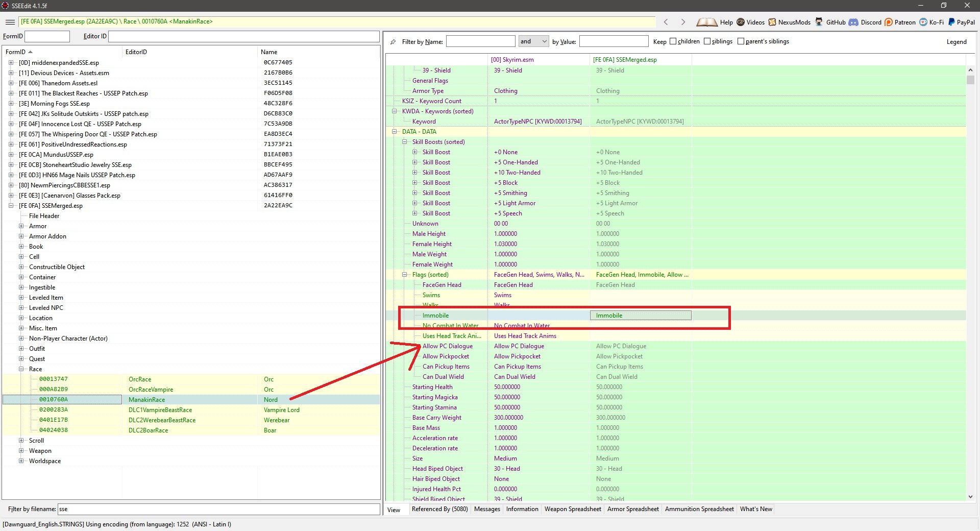This screenshot has width=980, height=531.
Task: Open the What's New tab
Action: [x=756, y=509]
